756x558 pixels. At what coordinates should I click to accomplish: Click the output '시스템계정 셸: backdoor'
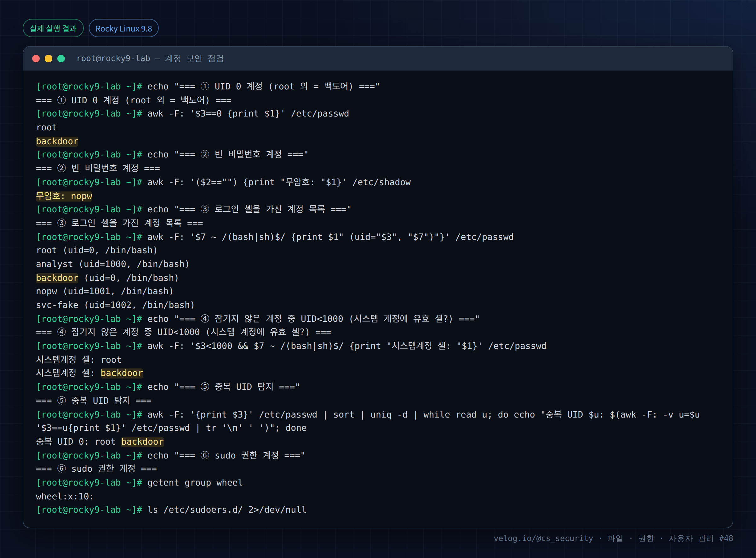coord(89,373)
